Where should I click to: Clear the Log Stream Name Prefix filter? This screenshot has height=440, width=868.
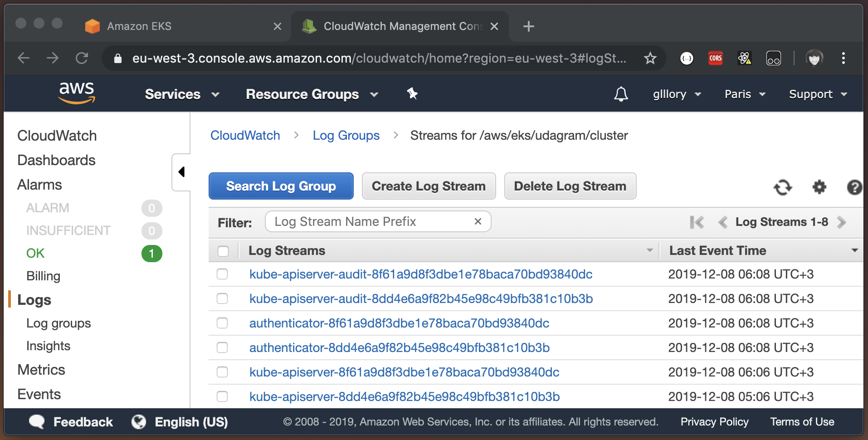[x=478, y=221]
